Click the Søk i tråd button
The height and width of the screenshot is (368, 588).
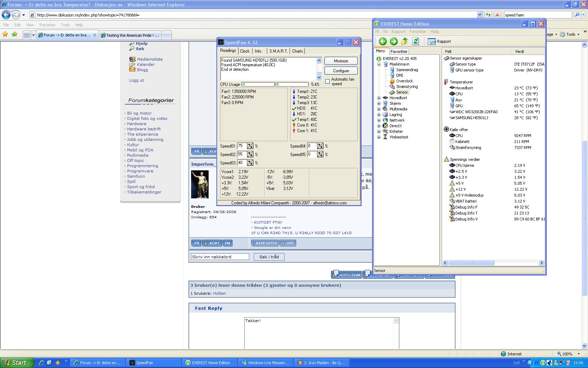(x=269, y=257)
